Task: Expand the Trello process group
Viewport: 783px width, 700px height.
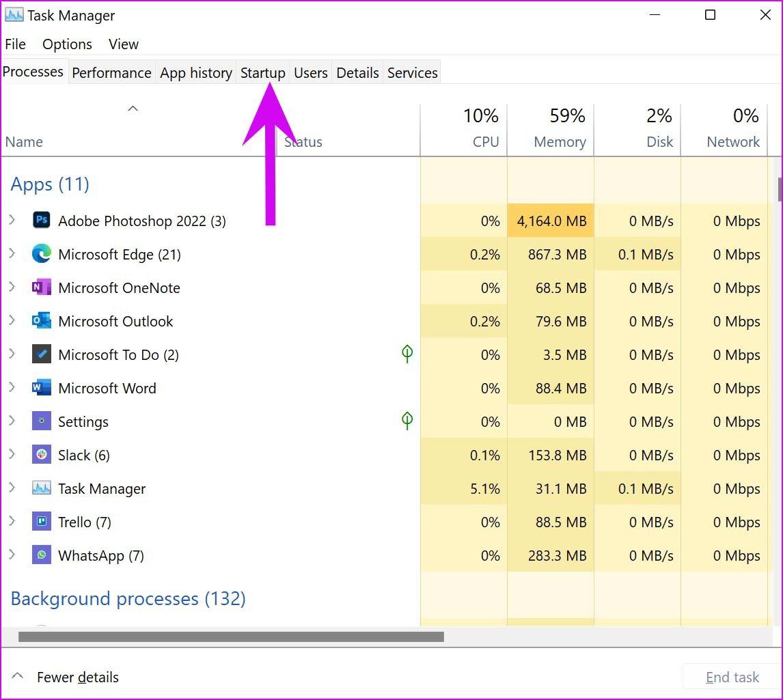Action: 12,521
